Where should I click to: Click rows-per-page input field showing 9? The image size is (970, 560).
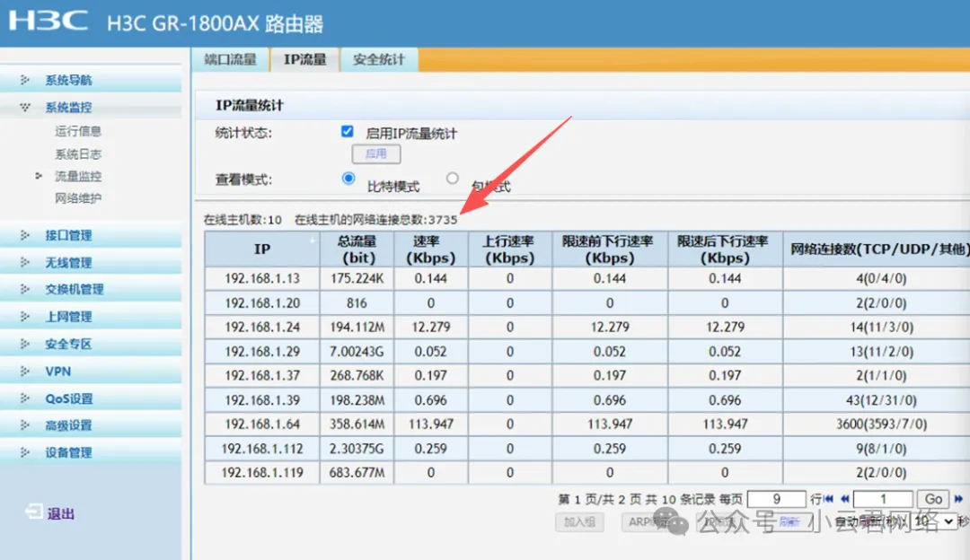click(x=776, y=499)
